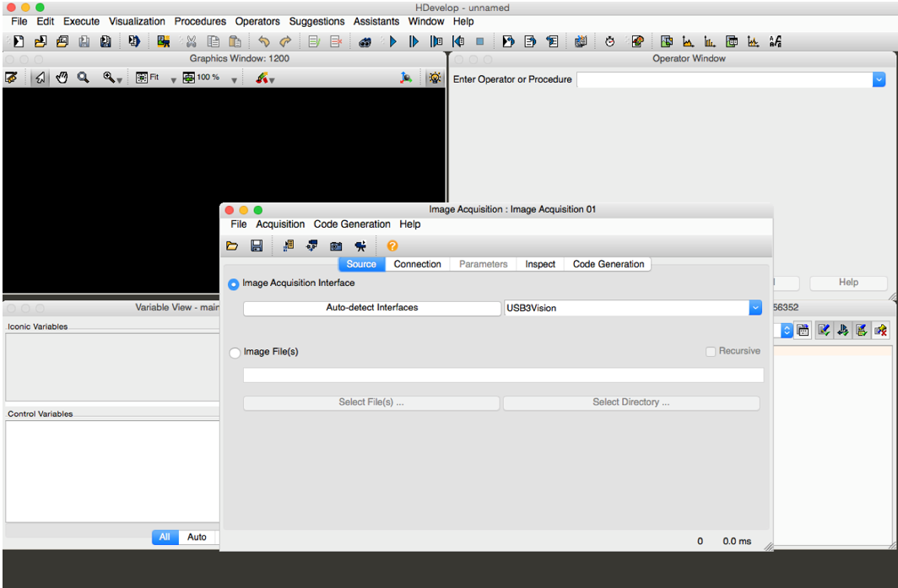
Task: Switch to the Connection tab
Action: pyautogui.click(x=418, y=264)
